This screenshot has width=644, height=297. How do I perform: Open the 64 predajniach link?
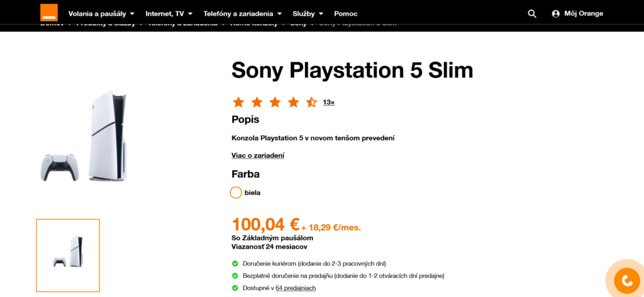(296, 288)
